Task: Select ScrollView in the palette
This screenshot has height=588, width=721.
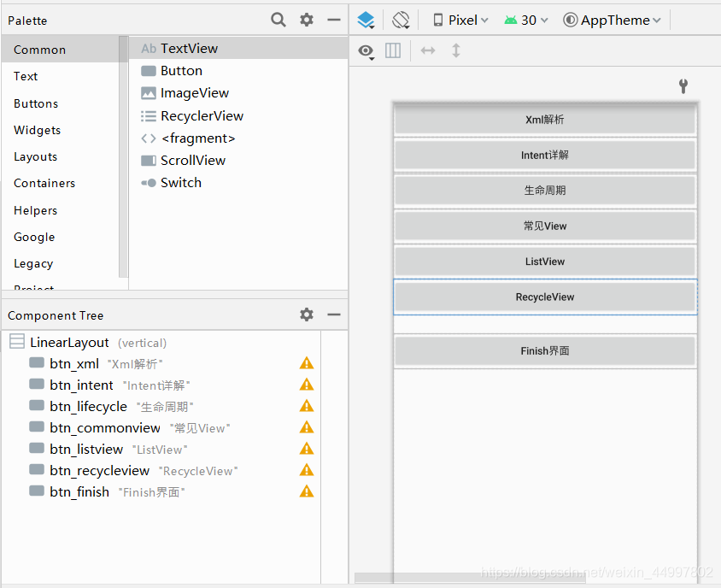Action: (x=238, y=160)
